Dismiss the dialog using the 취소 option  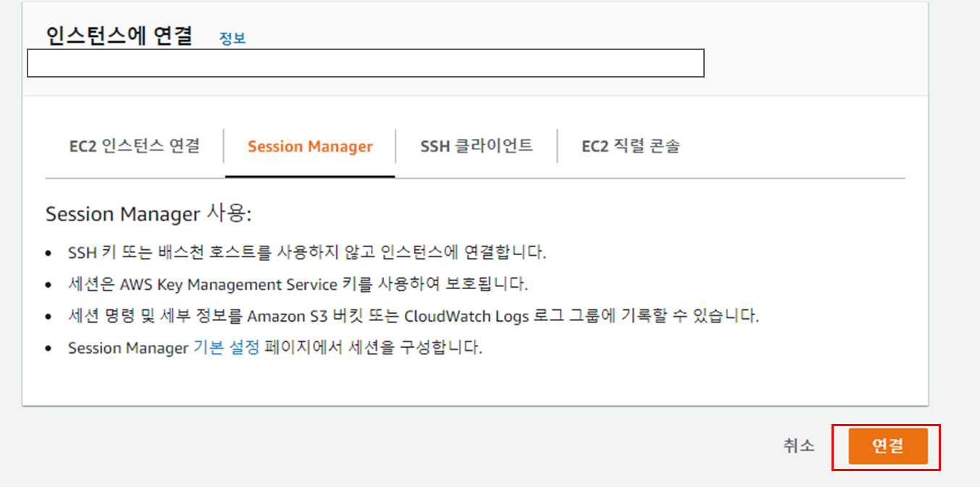(x=797, y=446)
